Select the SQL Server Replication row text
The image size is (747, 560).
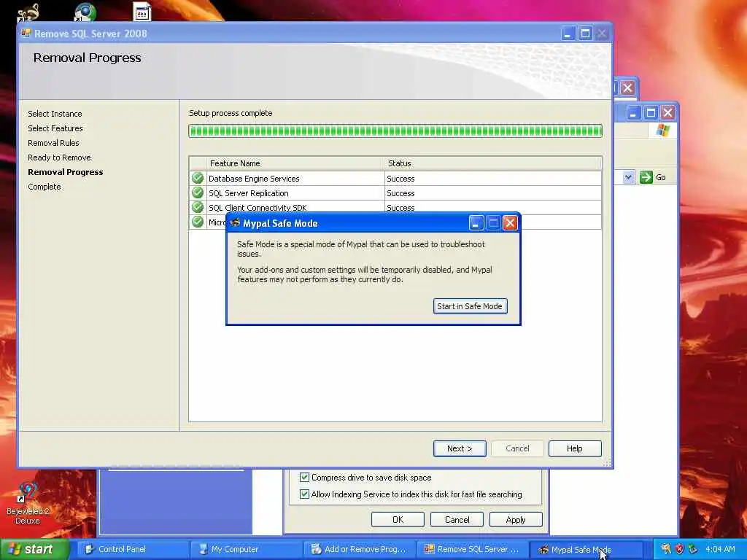click(248, 193)
